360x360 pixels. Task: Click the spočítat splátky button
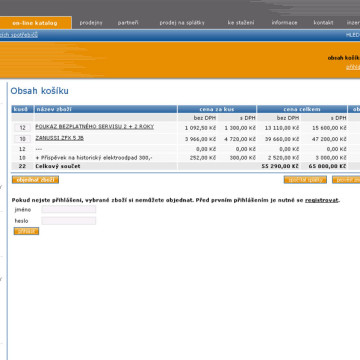tap(305, 180)
